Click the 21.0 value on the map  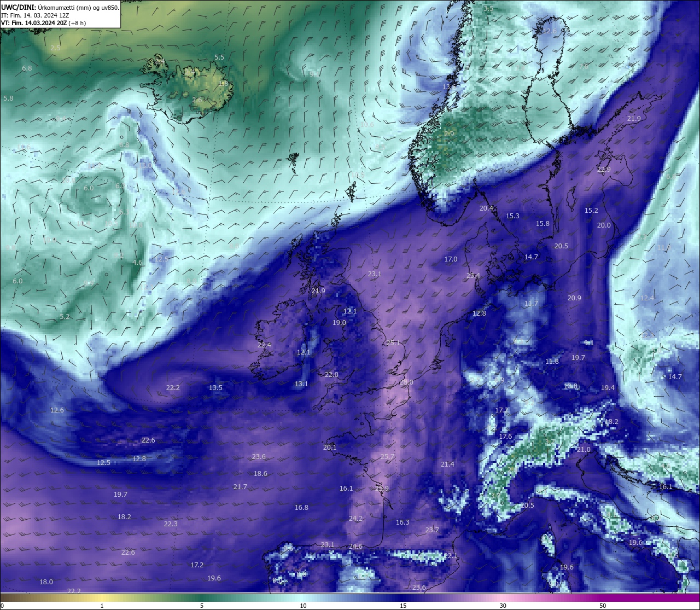(x=584, y=450)
